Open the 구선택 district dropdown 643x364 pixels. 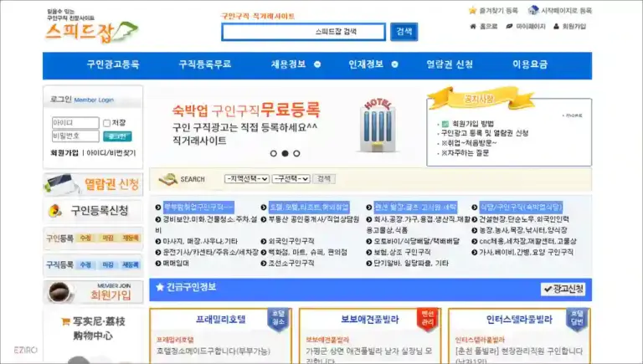pyautogui.click(x=291, y=179)
